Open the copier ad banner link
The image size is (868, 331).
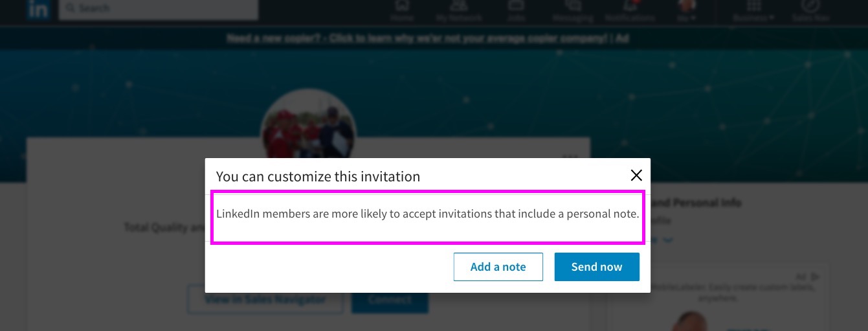coord(427,38)
